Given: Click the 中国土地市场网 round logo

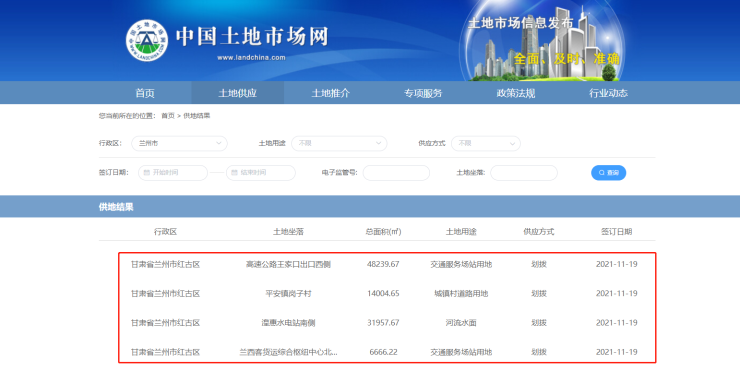Looking at the screenshot, I should pos(147,41).
